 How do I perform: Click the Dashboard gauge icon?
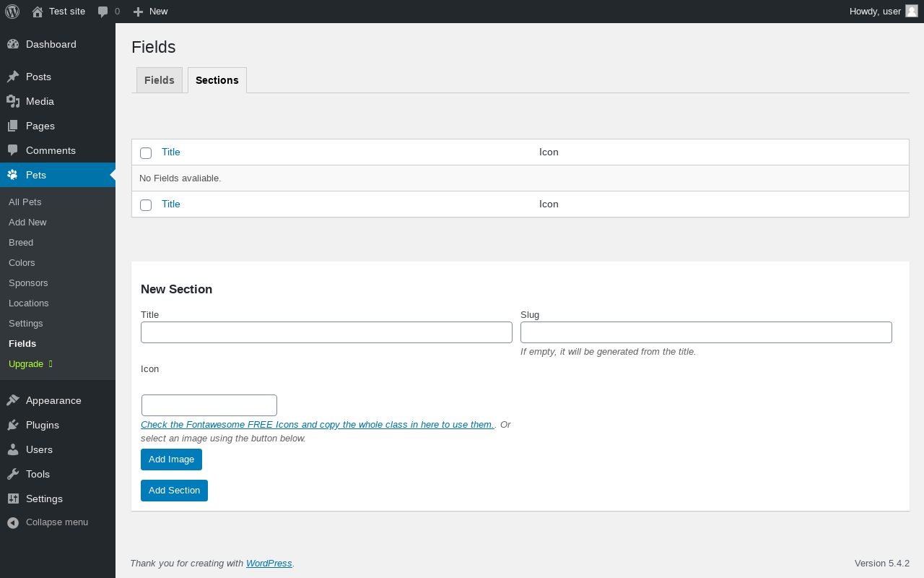coord(13,44)
